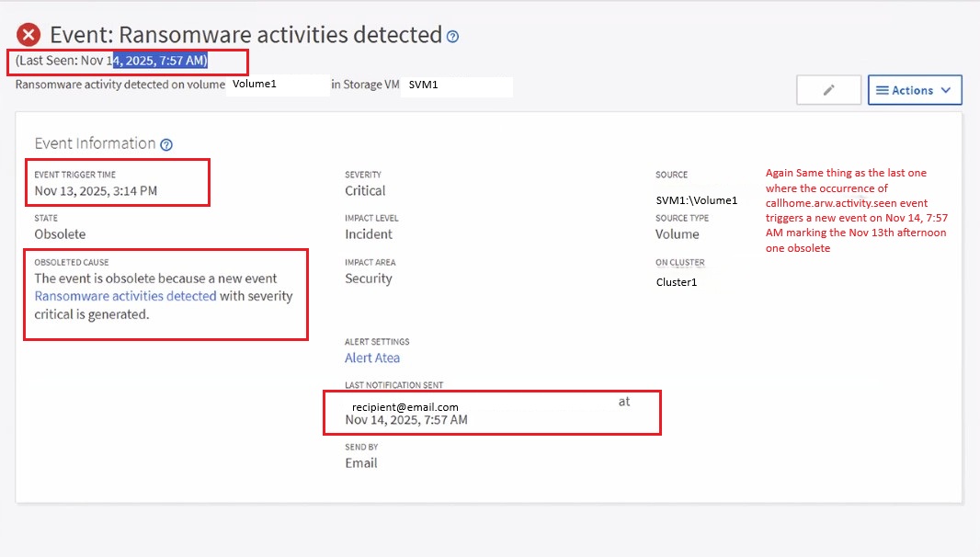Click the Critical severity value
The width and height of the screenshot is (980, 557).
point(365,191)
